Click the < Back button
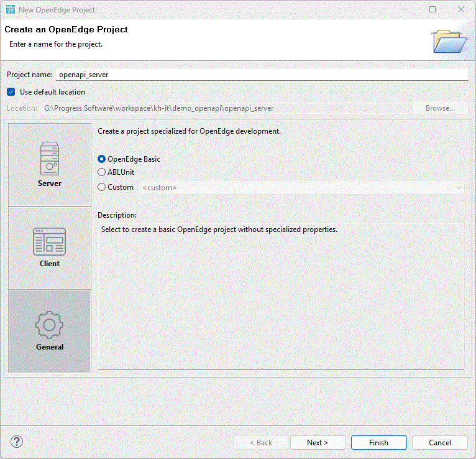This screenshot has height=459, width=476. (261, 443)
